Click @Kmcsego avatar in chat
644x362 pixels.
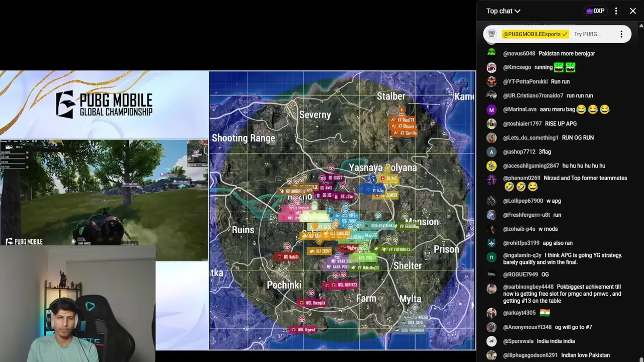pos(492,67)
